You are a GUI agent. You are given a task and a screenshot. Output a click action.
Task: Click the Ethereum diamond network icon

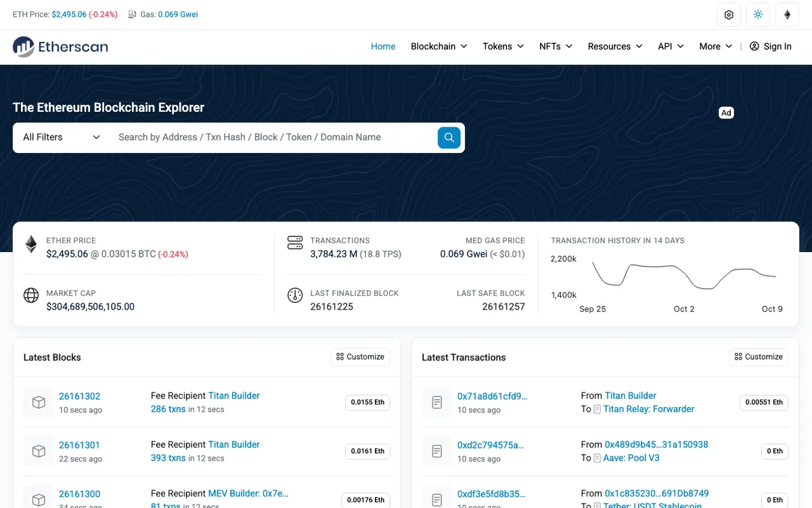[787, 14]
